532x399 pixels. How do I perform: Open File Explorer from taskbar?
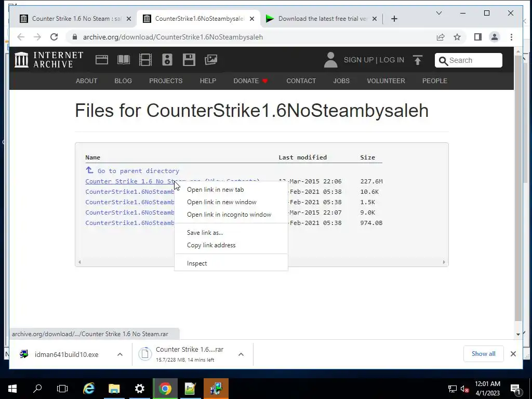coord(114,389)
